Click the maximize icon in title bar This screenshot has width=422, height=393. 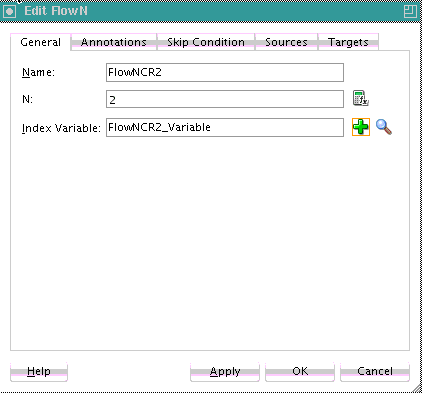point(410,11)
